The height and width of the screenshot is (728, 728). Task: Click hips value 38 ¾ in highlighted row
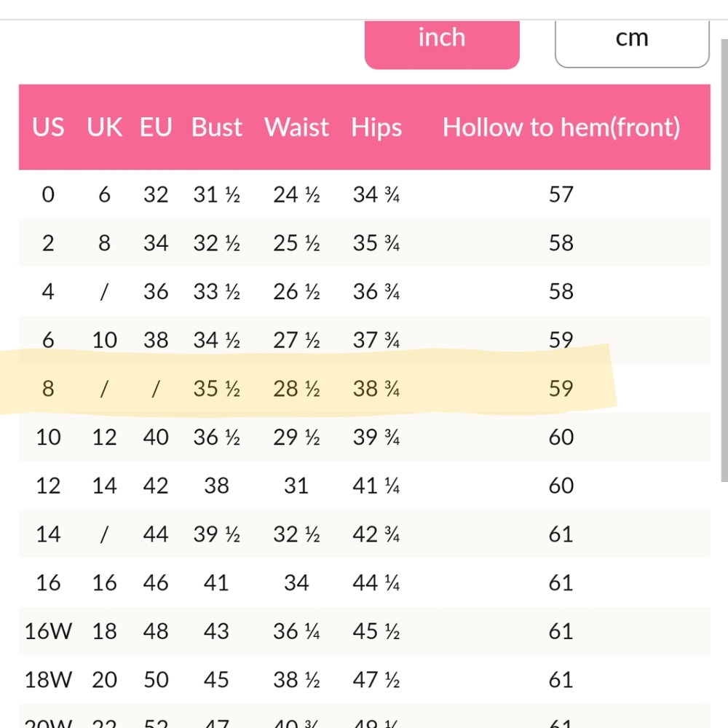(x=376, y=389)
